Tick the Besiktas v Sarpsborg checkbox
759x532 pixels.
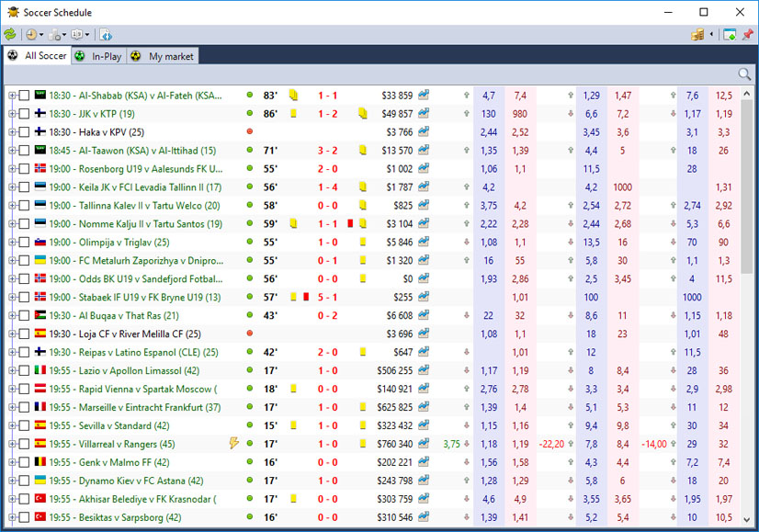pos(24,517)
